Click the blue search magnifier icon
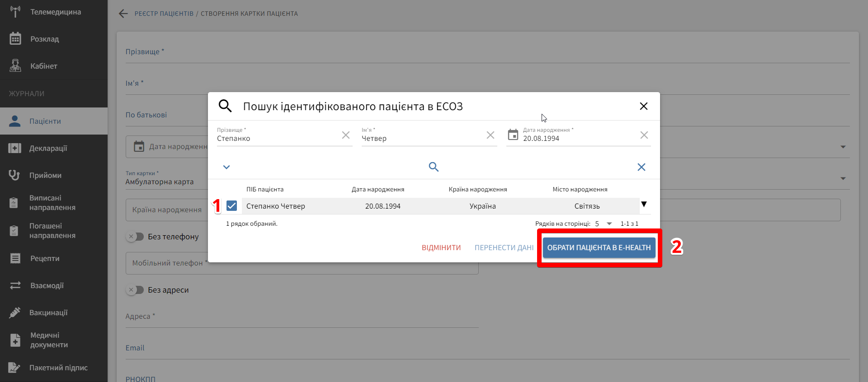Screen dimensions: 868x382 coord(434,167)
